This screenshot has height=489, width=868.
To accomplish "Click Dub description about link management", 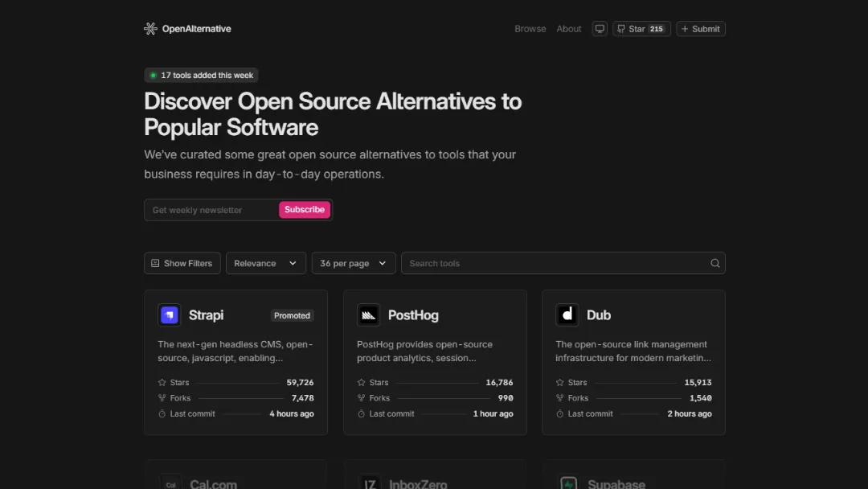I will pyautogui.click(x=633, y=351).
